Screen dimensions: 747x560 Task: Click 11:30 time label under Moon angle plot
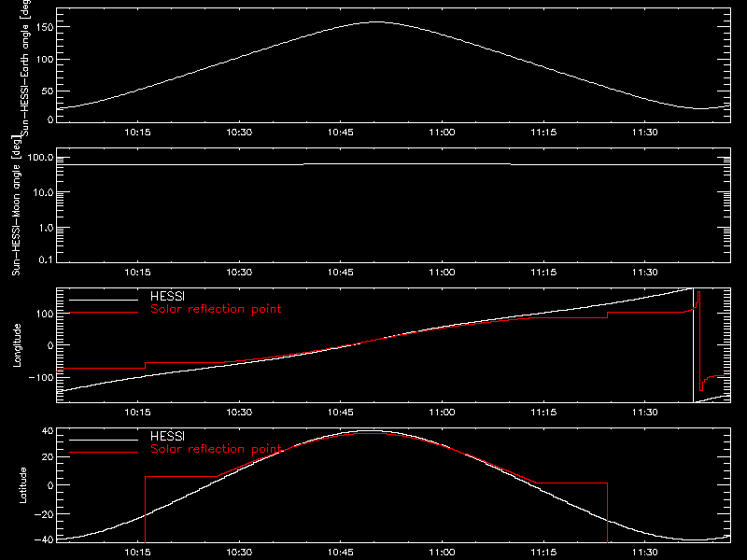pos(645,273)
